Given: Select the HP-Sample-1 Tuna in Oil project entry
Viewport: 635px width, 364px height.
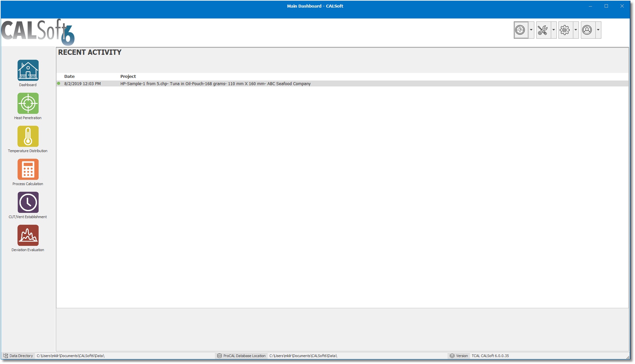Looking at the screenshot, I should pyautogui.click(x=215, y=83).
